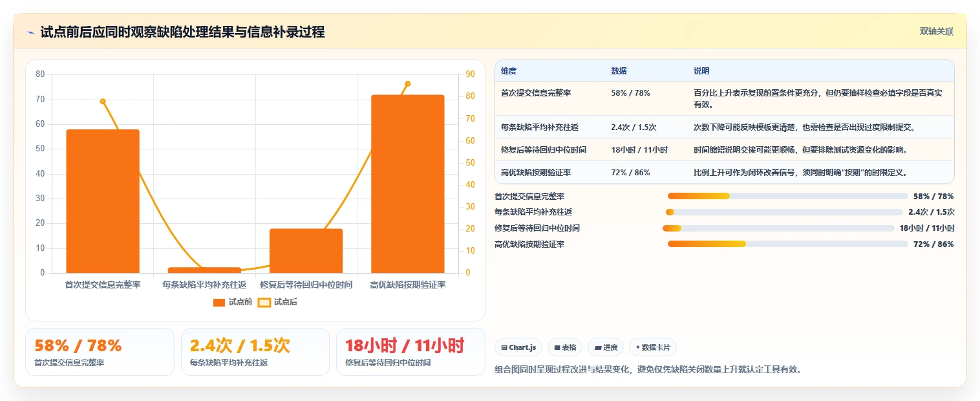Click the small 每条缺陷平均补充往返 bar in chart
The width and height of the screenshot is (980, 401).
click(204, 270)
